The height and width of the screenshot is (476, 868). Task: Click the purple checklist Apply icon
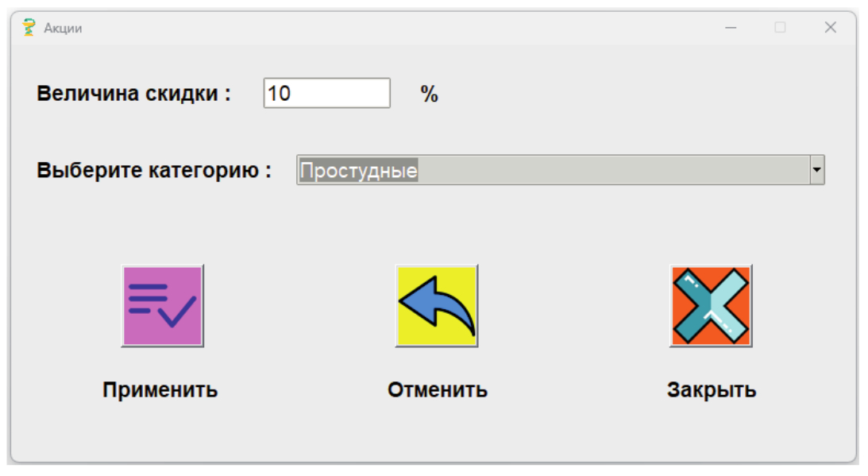162,306
